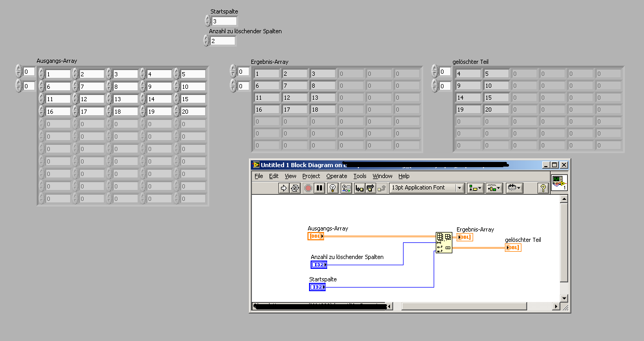Open the View menu
Screen dimensions: 644x341
(290, 176)
